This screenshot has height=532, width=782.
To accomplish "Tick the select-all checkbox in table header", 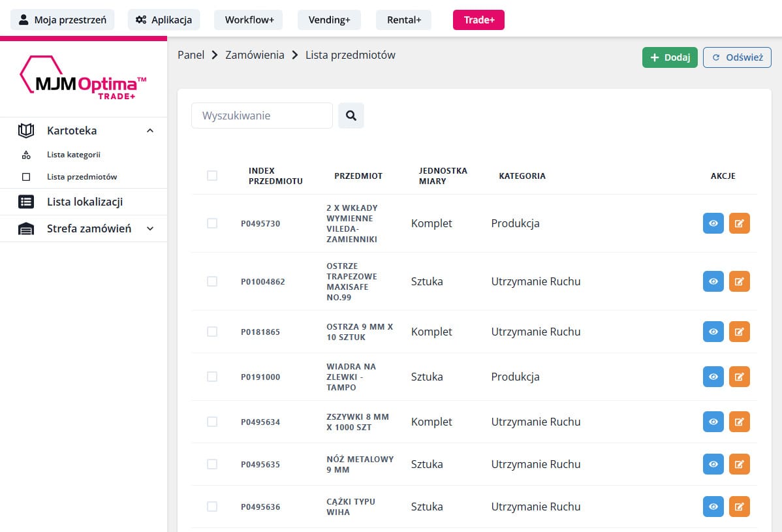I will [212, 176].
